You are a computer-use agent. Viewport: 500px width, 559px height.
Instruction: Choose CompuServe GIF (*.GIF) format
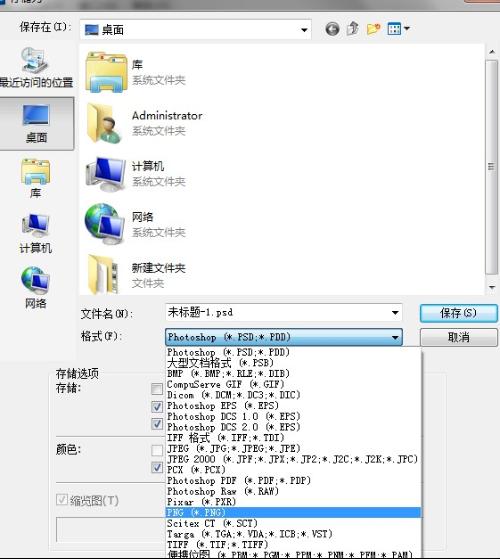(293, 384)
